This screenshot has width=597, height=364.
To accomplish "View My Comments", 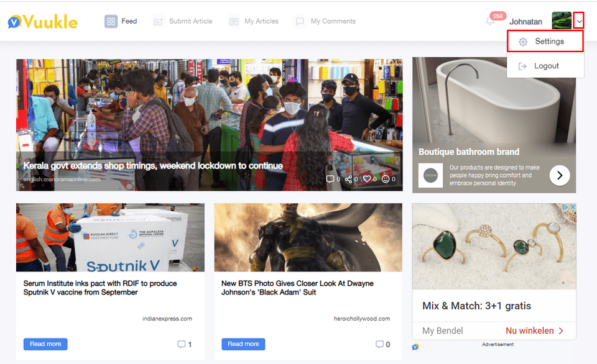I will 325,21.
